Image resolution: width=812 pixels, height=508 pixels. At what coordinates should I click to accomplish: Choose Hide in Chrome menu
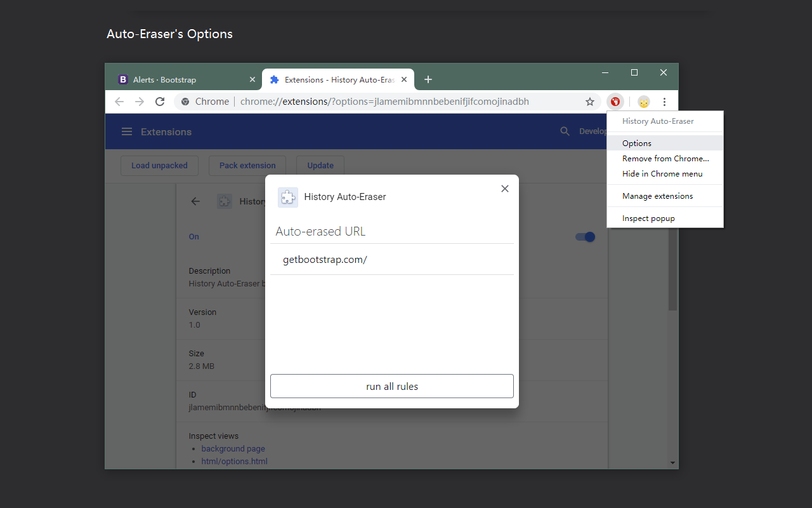[x=665, y=174]
